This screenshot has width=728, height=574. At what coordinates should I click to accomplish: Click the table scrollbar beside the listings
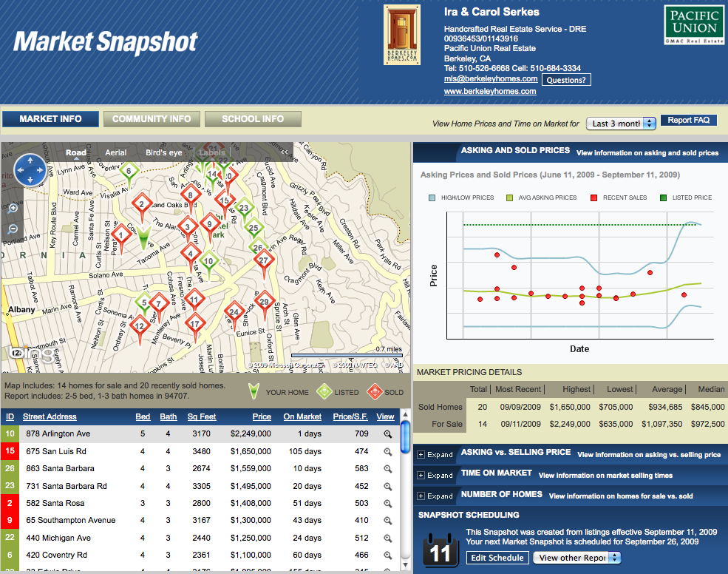point(405,436)
